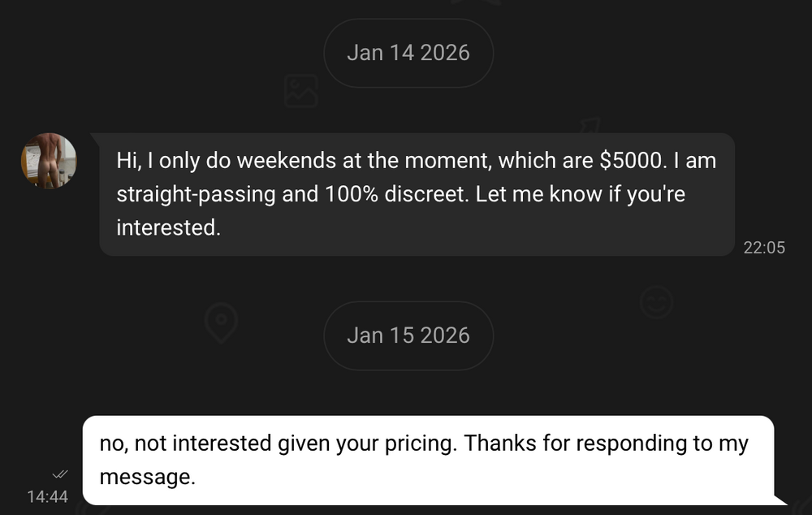Click the faint image icon in background
The height and width of the screenshot is (515, 812).
tap(300, 91)
